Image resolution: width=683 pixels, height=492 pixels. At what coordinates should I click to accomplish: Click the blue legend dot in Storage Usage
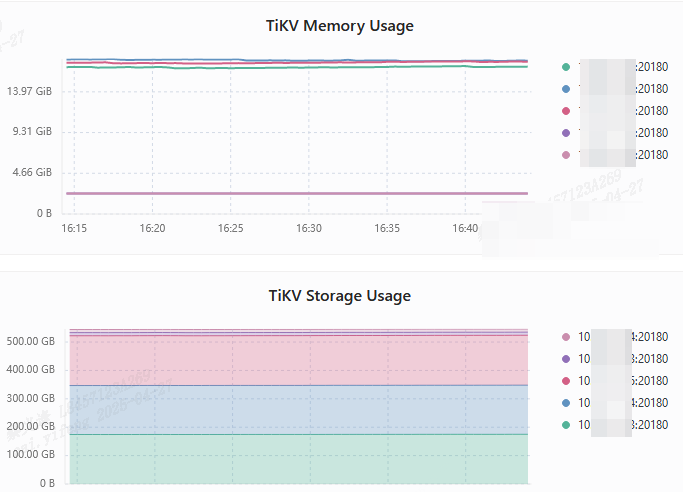pos(566,403)
